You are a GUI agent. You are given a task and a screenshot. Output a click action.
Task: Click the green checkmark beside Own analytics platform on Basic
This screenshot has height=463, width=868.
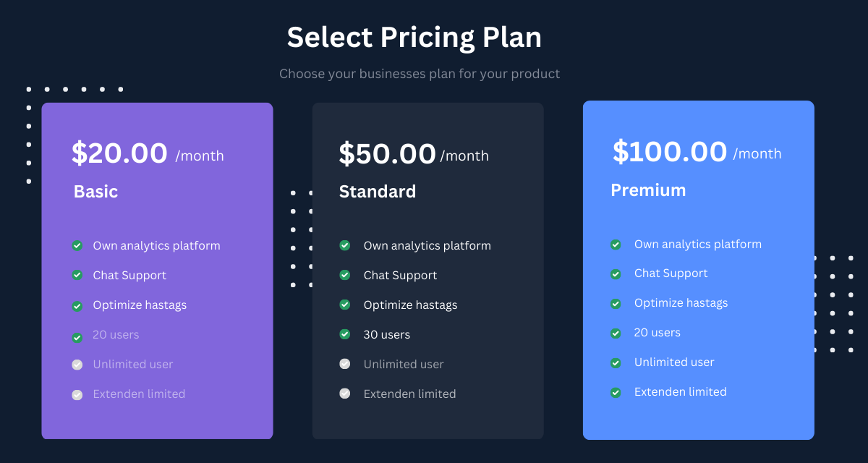77,246
